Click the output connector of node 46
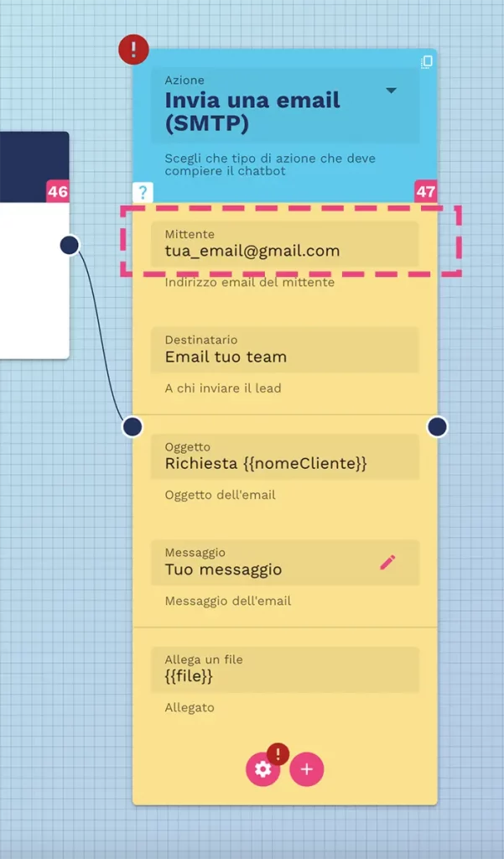Image resolution: width=504 pixels, height=859 pixels. point(70,245)
